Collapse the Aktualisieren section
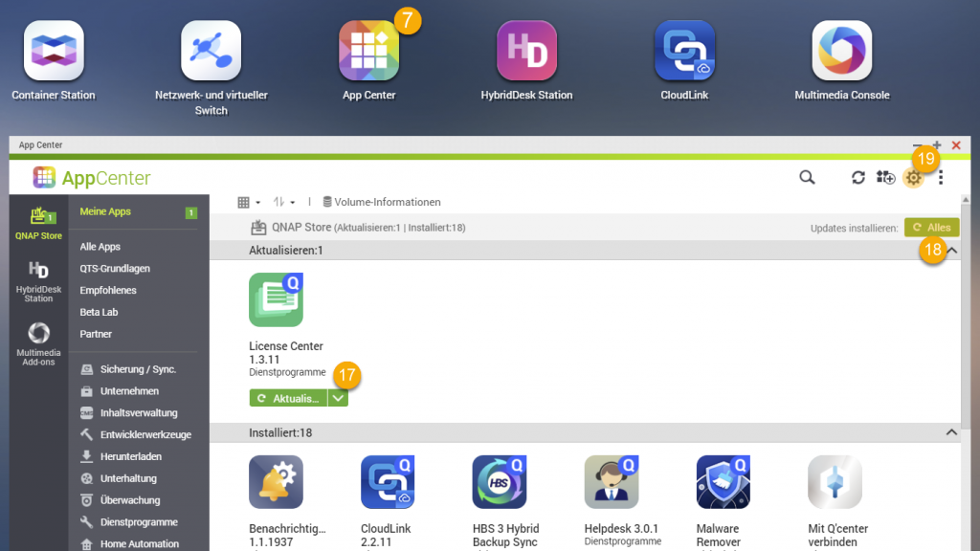This screenshot has height=551, width=980. click(951, 251)
